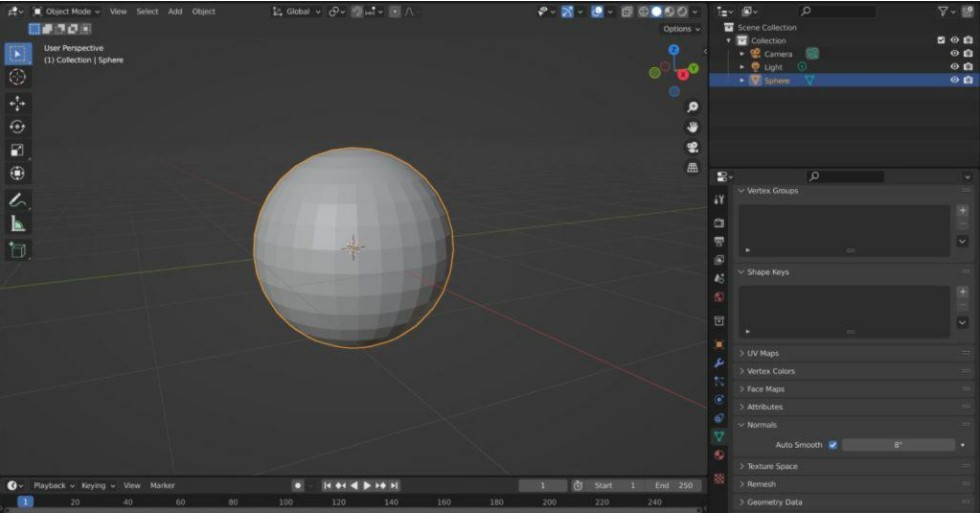This screenshot has height=513, width=980.
Task: Open the viewport View menu
Action: tap(118, 11)
